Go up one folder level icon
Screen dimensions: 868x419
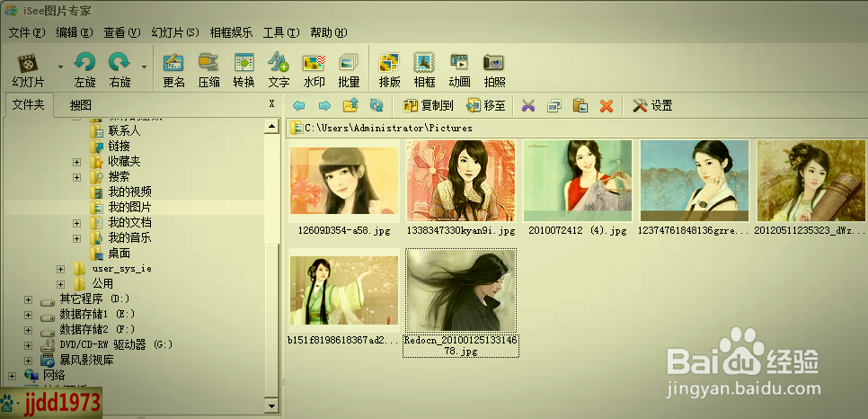(x=350, y=104)
